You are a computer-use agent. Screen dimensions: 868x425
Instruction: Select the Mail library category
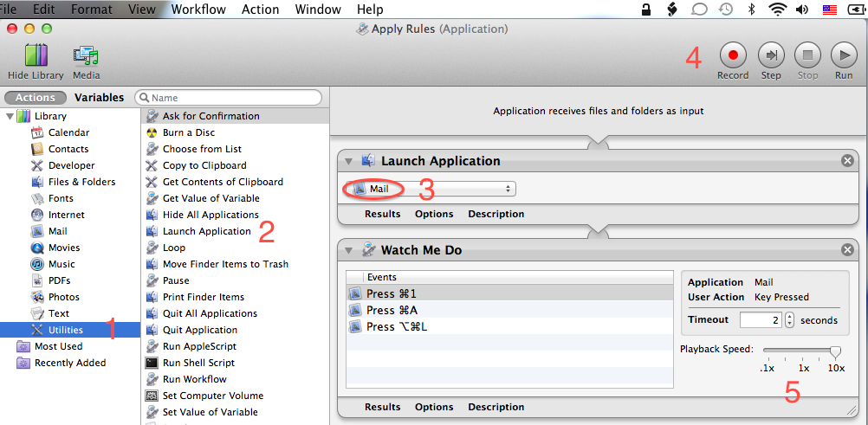57,231
